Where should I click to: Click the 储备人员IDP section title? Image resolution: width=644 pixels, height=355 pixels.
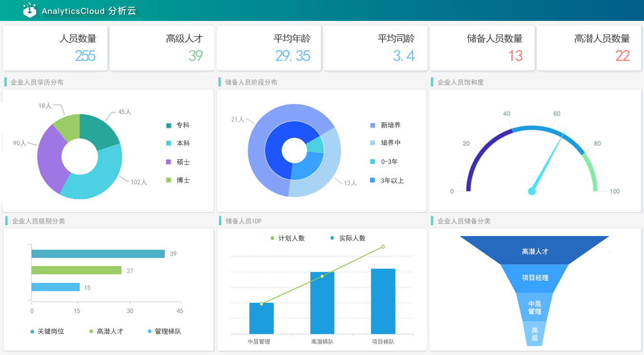[243, 221]
